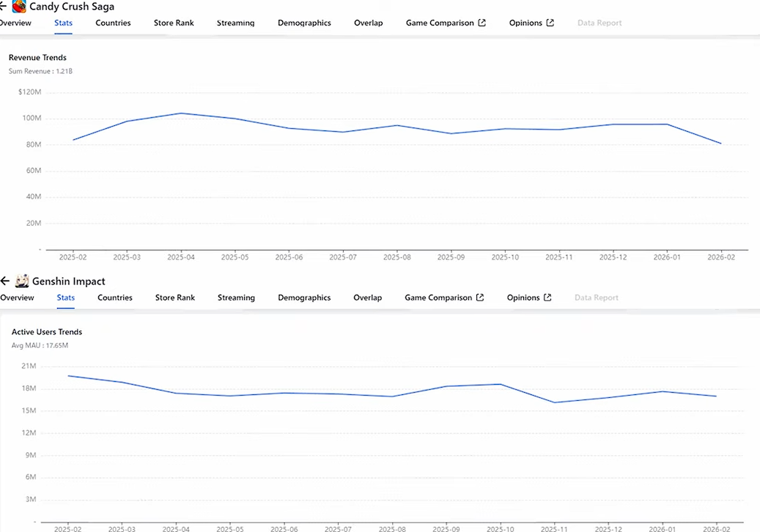Select Stats tab under Candy Crush Saga
Screen dimensions: 760x532
pos(64,23)
